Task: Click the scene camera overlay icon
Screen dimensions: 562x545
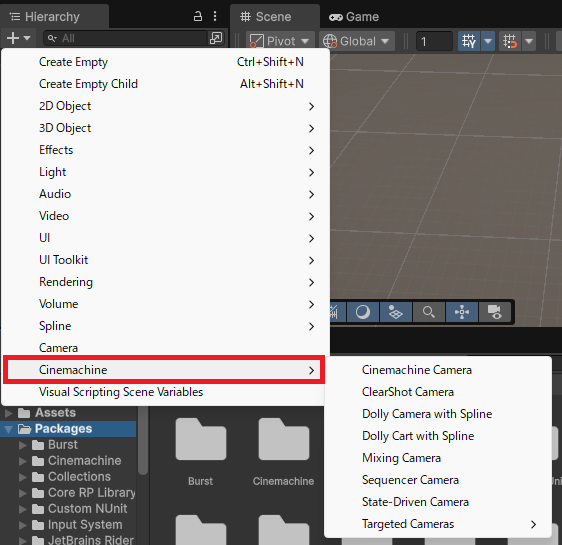Action: (x=495, y=312)
